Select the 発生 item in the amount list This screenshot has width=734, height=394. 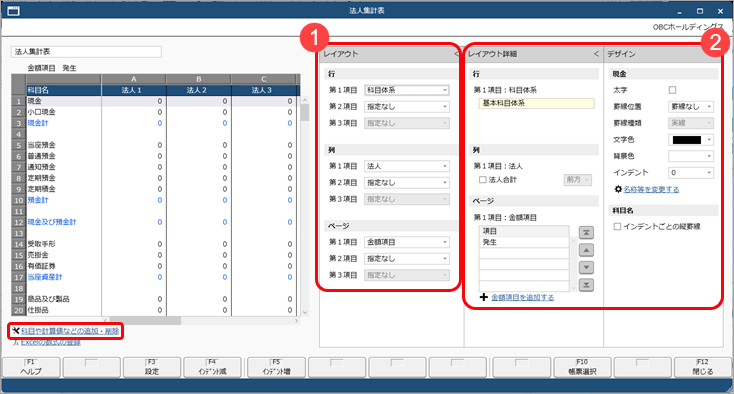[x=524, y=242]
